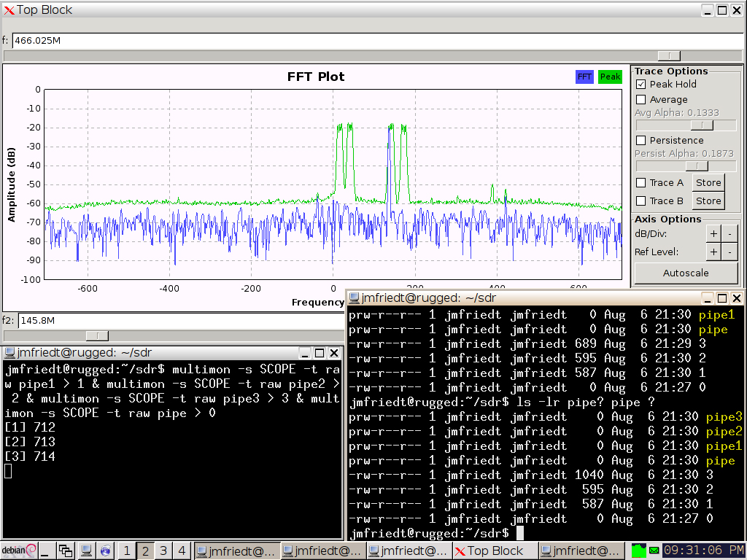The height and width of the screenshot is (560, 747).
Task: Click the green Peak legend swatch
Action: [610, 77]
